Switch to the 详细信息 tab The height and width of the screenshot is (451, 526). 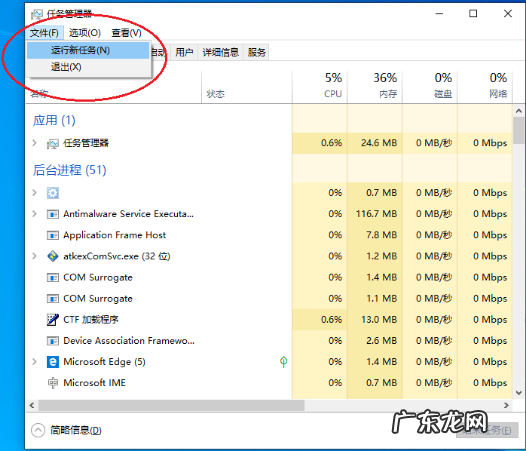coord(220,52)
